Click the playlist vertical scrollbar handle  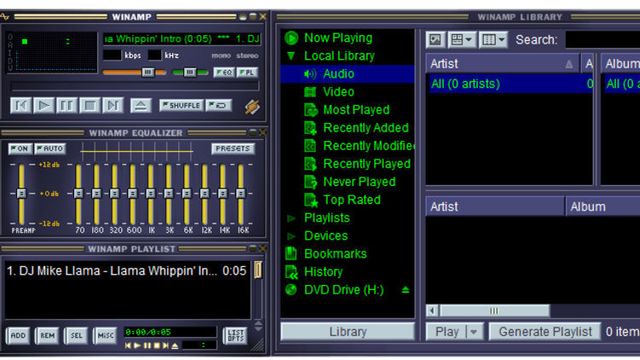coord(258,270)
